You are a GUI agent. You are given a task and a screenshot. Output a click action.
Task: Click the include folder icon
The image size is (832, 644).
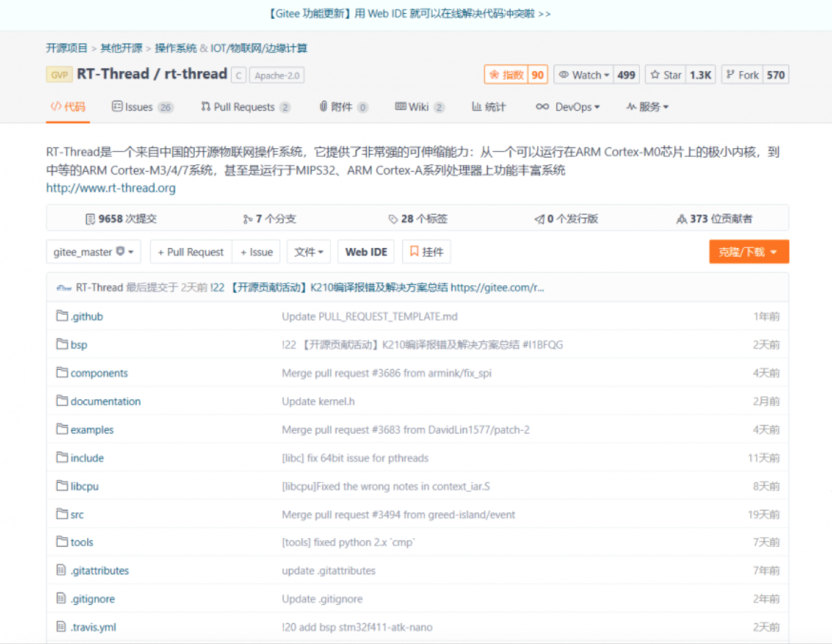62,458
